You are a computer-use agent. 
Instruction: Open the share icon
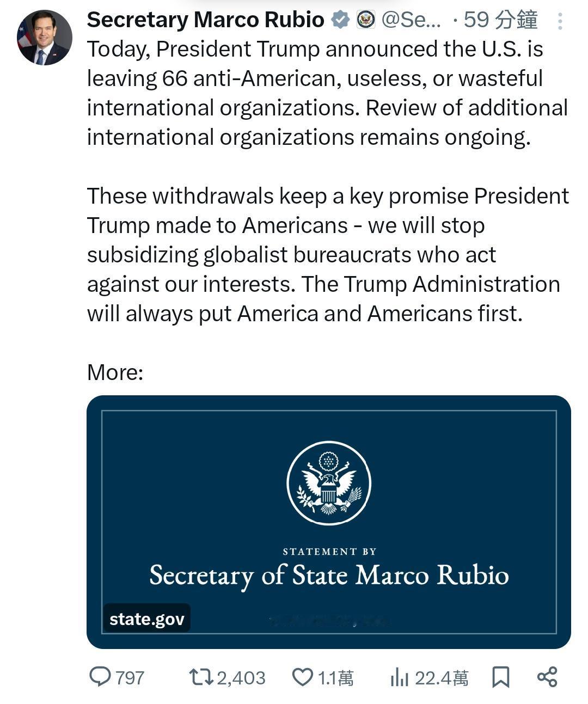pos(547,677)
